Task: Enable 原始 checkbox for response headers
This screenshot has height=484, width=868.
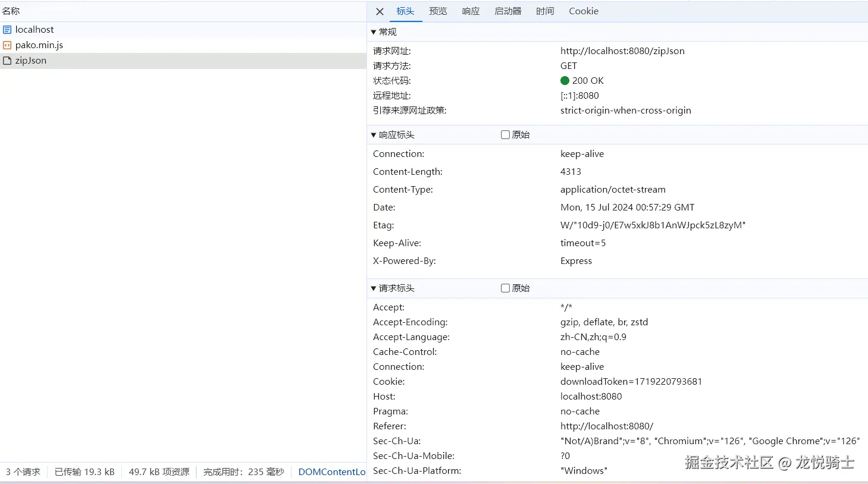Action: pyautogui.click(x=505, y=135)
